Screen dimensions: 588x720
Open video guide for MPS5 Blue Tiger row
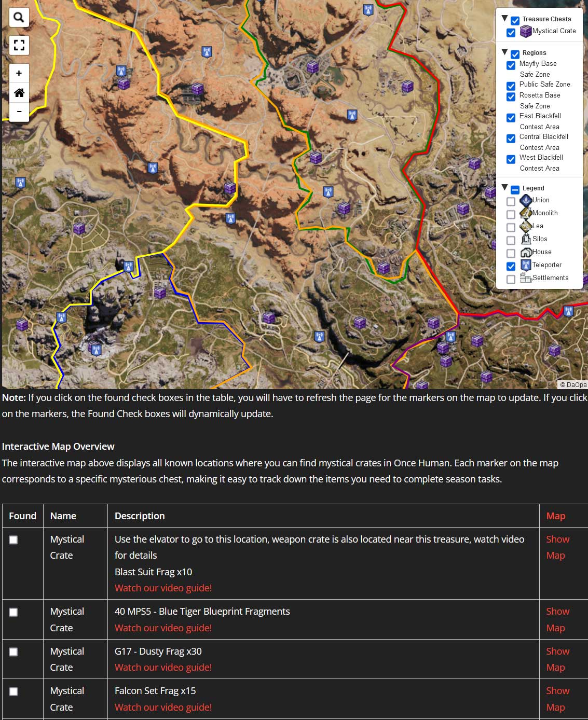click(163, 628)
